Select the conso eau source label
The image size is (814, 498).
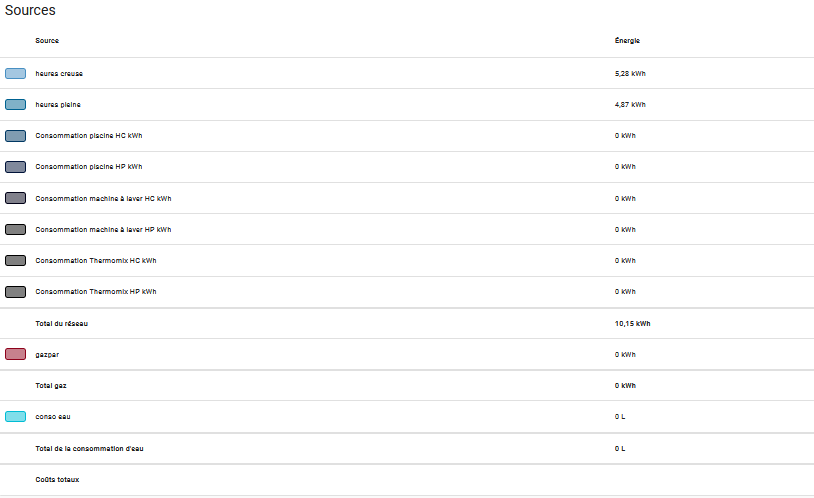(x=53, y=416)
